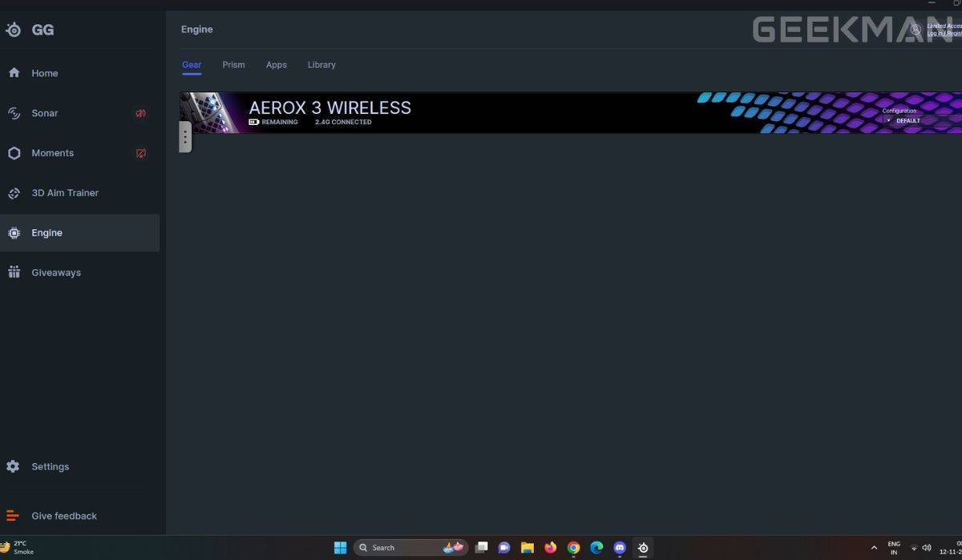
Task: Open Discord from the taskbar
Action: click(x=620, y=548)
